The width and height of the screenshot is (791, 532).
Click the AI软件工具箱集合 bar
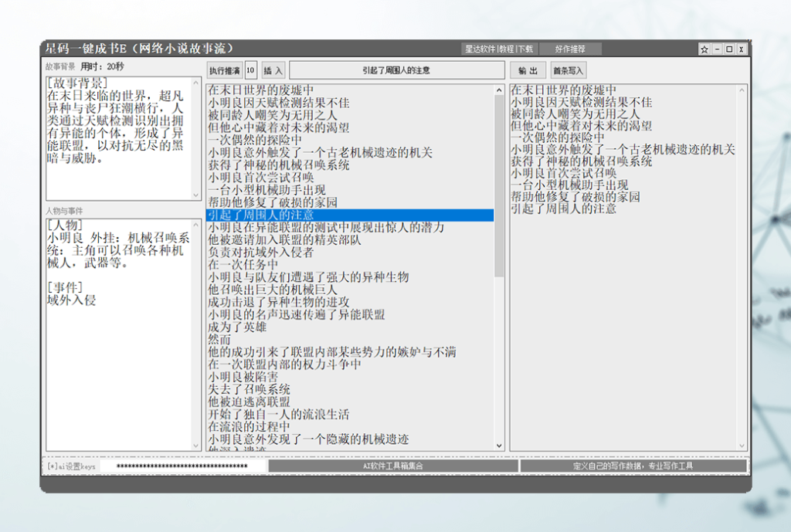point(393,466)
